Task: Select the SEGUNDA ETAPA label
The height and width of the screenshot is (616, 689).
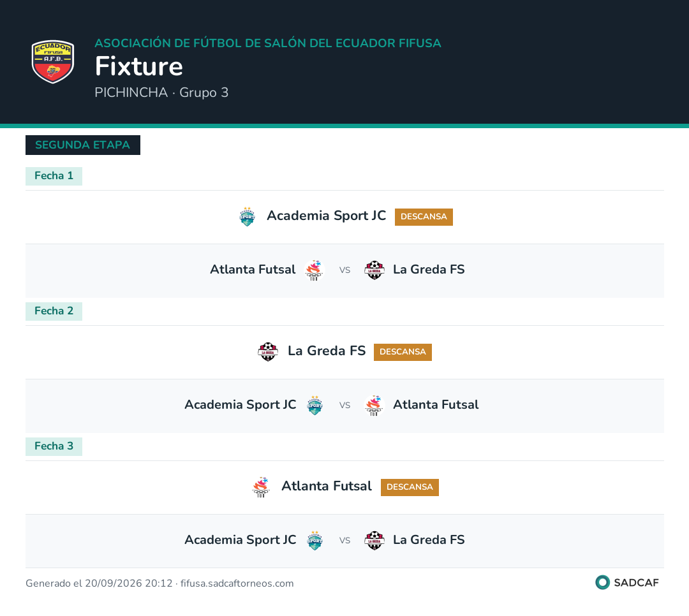Action: click(x=82, y=145)
